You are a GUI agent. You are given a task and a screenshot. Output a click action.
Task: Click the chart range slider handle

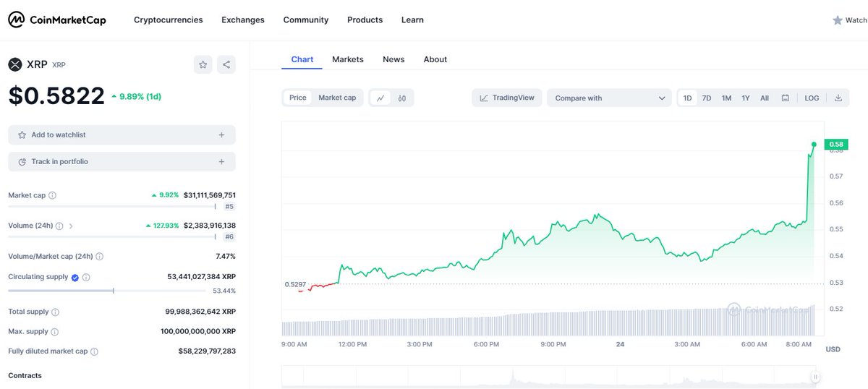(x=815, y=376)
